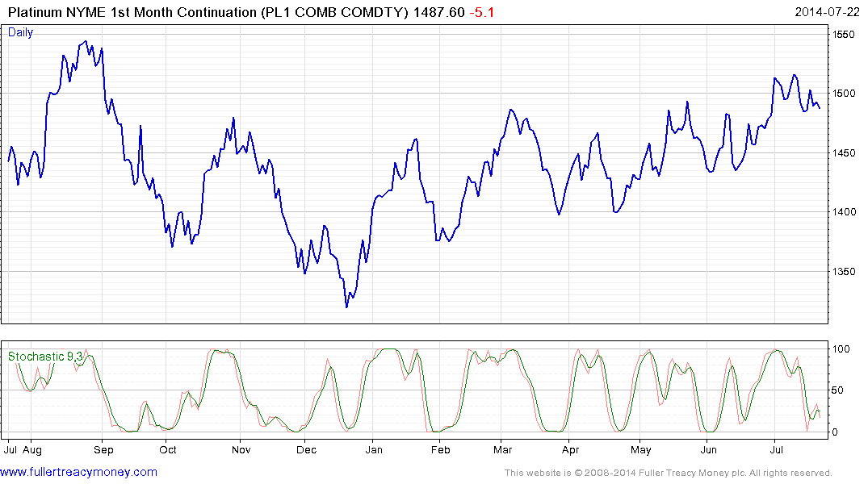Click the date 2014-07-22
The width and height of the screenshot is (868, 484).
click(827, 12)
